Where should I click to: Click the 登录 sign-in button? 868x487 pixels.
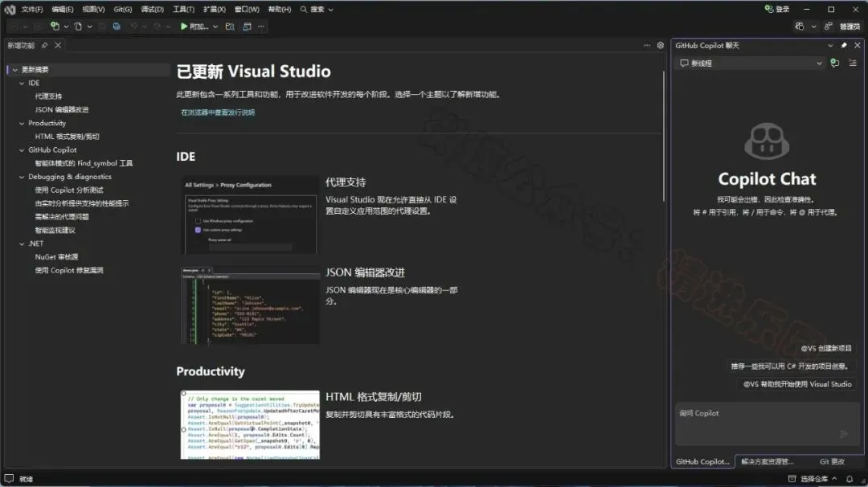(x=776, y=9)
